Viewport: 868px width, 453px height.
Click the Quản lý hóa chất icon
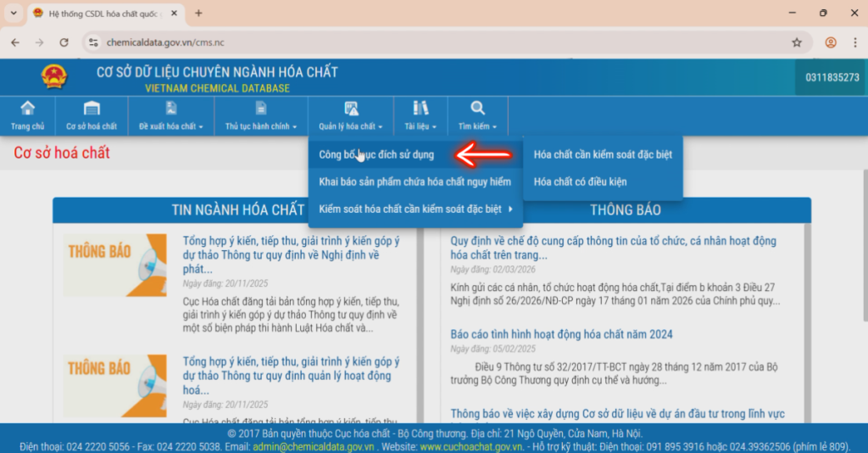click(x=351, y=108)
